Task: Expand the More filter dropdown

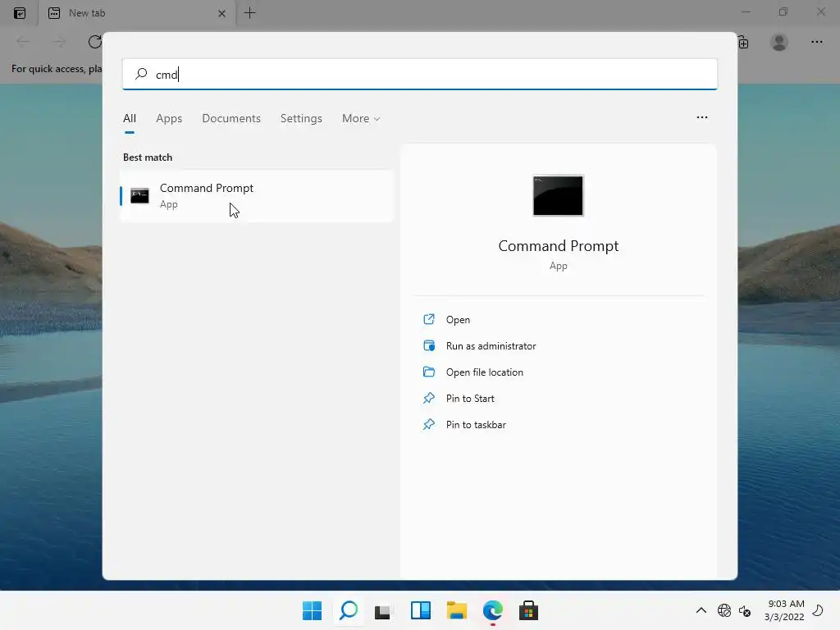Action: 361,118
